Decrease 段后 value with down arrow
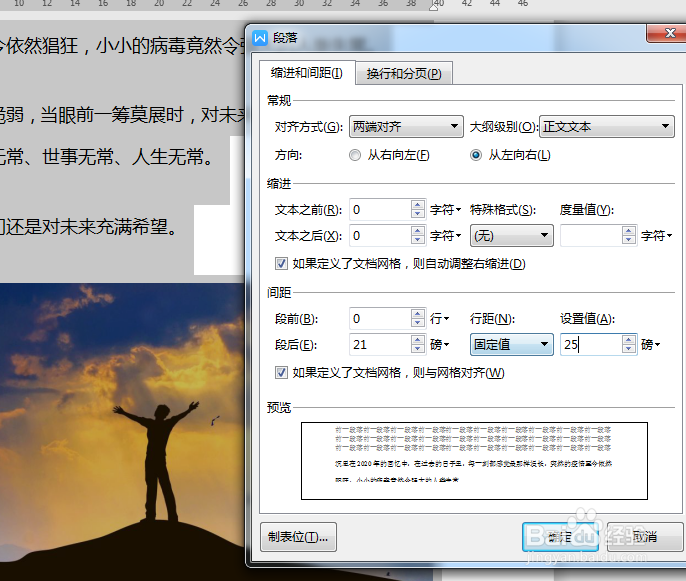The height and width of the screenshot is (581, 686). 418,350
